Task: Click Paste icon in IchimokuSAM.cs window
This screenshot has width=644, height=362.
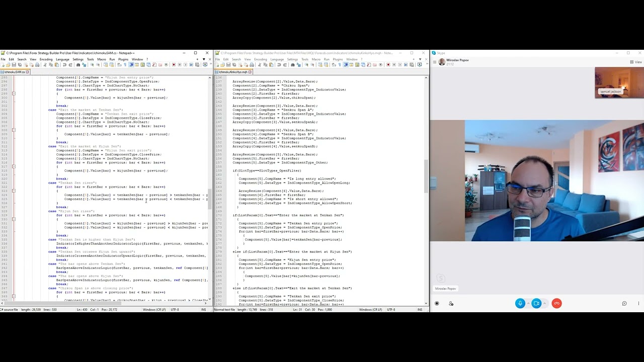Action: point(57,65)
